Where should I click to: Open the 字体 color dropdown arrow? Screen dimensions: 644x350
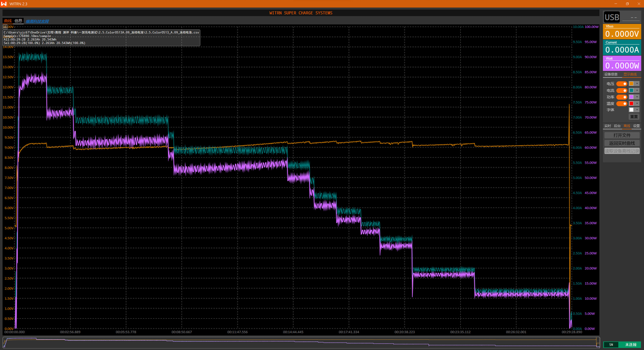click(637, 110)
